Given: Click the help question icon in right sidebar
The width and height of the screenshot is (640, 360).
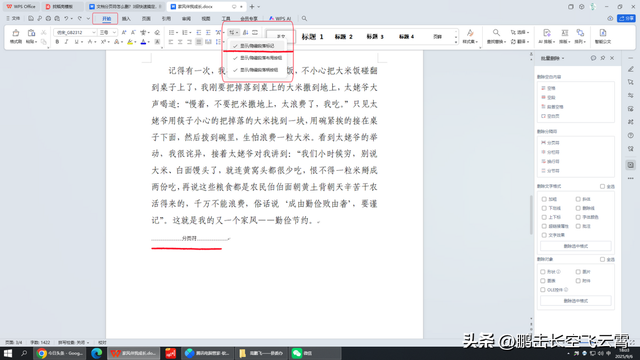Looking at the screenshot, I should point(631,135).
